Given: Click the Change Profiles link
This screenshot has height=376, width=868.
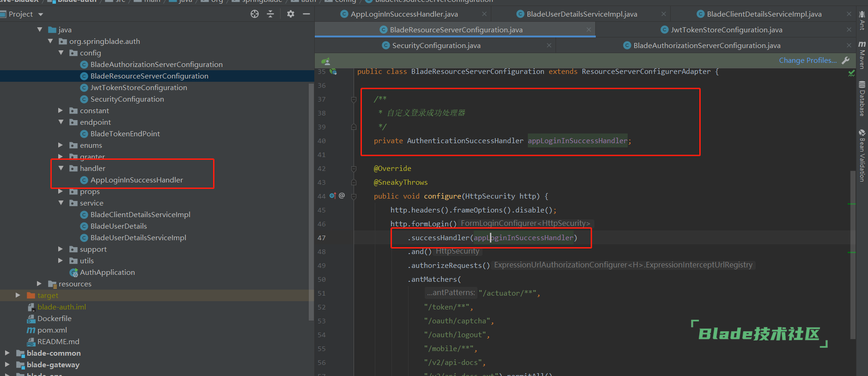Looking at the screenshot, I should coord(808,61).
